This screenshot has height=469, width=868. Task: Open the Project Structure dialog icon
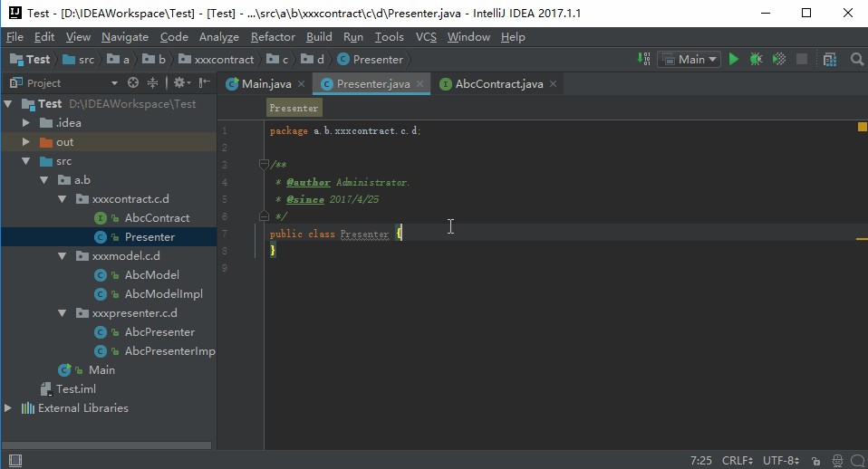(830, 59)
